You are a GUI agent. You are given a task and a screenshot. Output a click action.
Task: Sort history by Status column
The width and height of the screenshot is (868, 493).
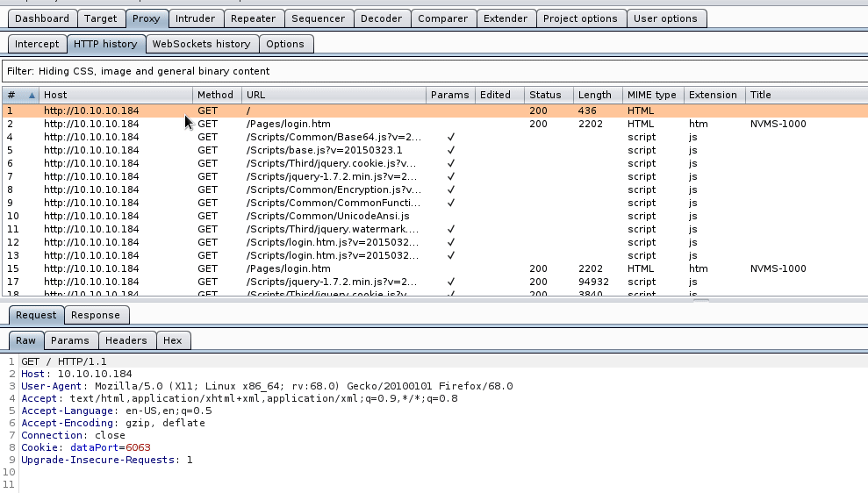coord(545,95)
